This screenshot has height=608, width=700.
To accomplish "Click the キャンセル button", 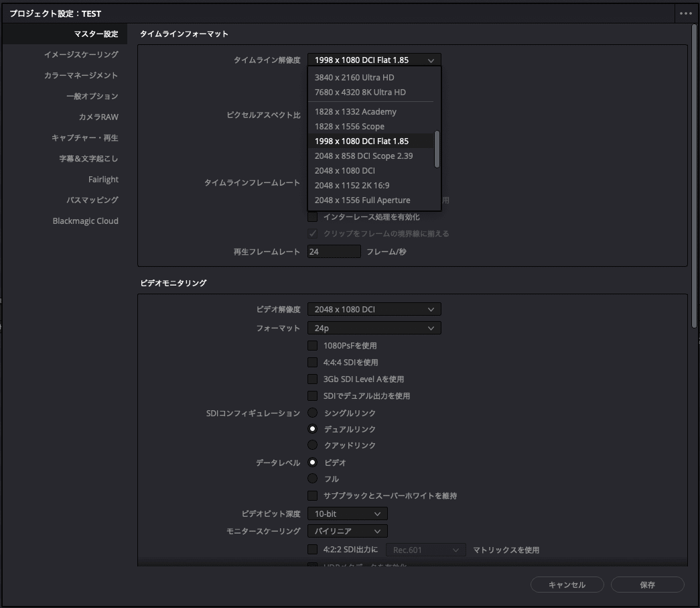I will tap(567, 585).
